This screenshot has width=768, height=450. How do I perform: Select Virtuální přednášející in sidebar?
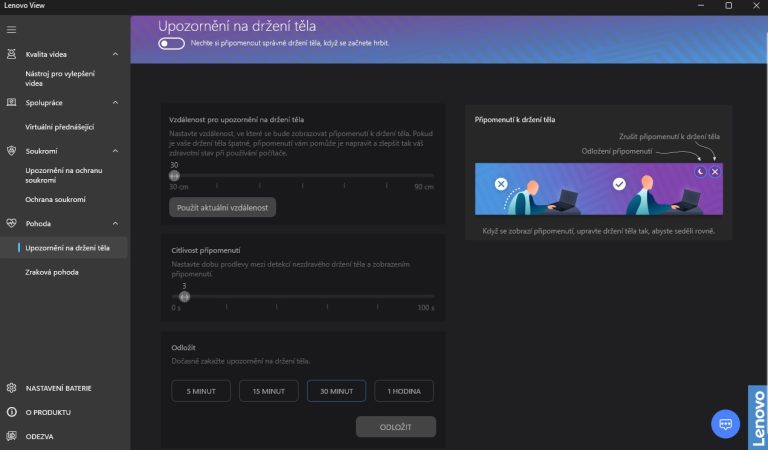click(59, 127)
